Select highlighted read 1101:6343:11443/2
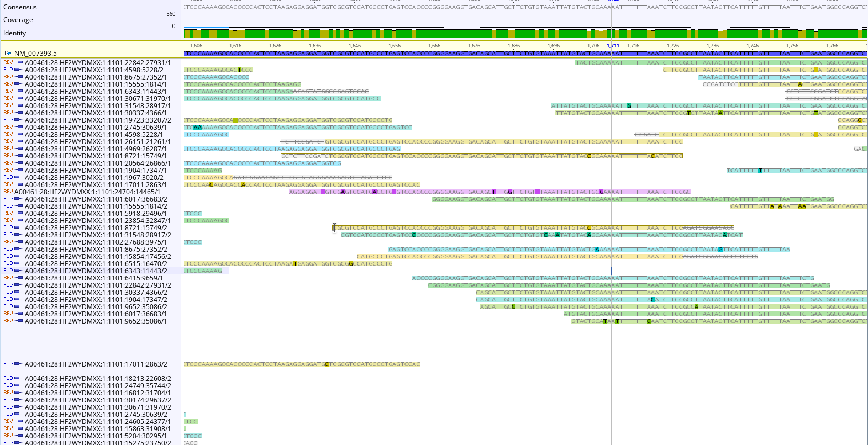Image resolution: width=868 pixels, height=445 pixels. [x=96, y=271]
